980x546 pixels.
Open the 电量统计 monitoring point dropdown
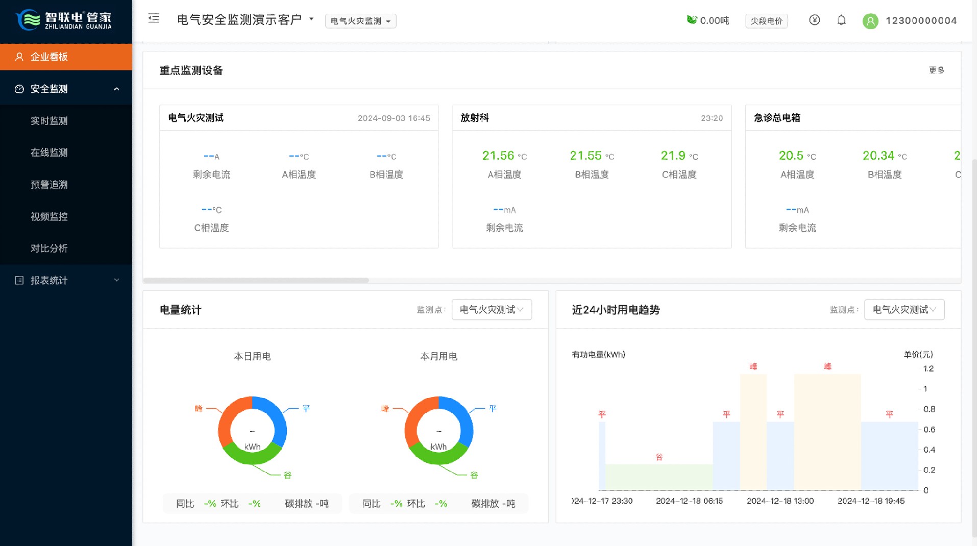[491, 310]
